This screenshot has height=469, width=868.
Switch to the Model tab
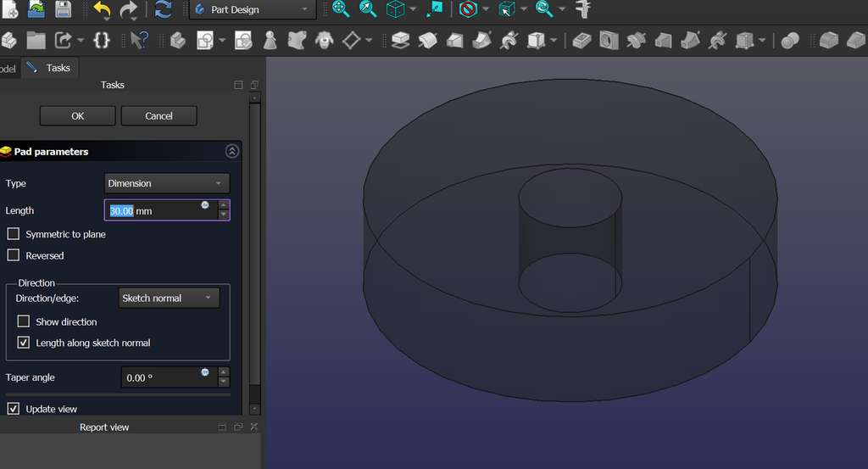(8, 69)
